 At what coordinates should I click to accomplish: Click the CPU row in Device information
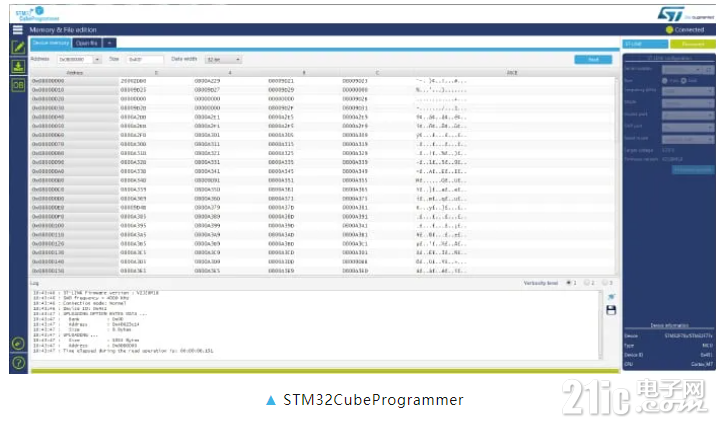tap(668, 364)
